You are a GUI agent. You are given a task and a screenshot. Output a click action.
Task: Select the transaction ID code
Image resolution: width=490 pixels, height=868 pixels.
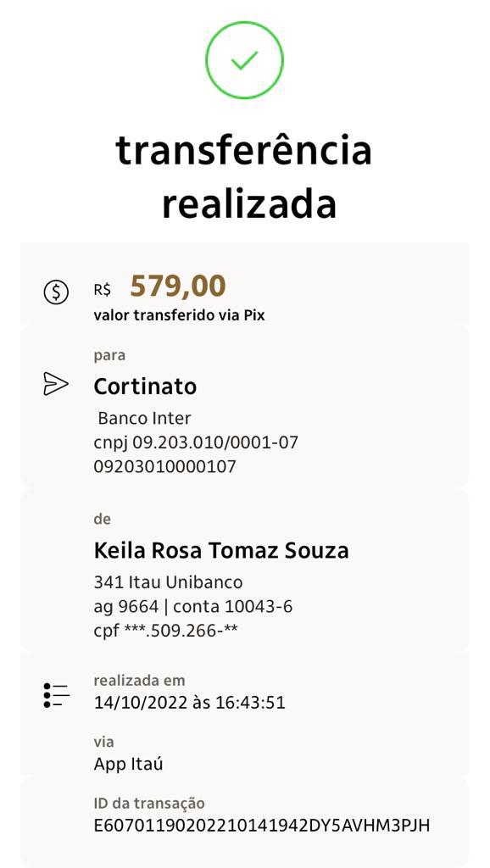tap(261, 826)
